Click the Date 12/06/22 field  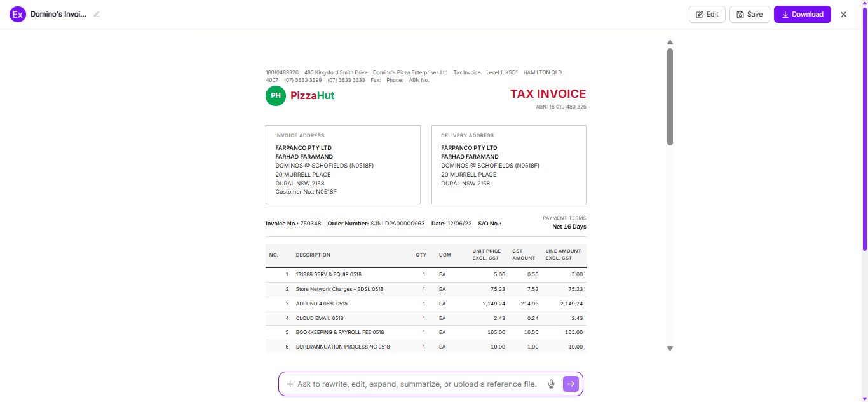click(x=452, y=224)
